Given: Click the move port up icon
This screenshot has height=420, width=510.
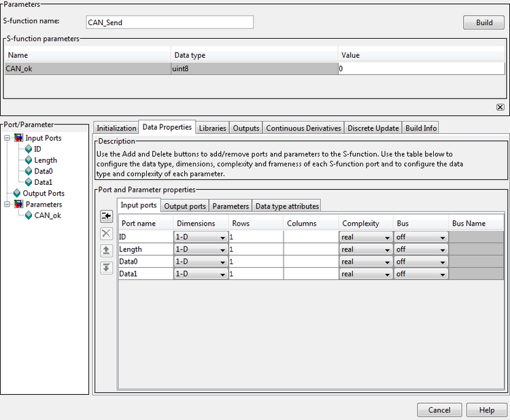Looking at the screenshot, I should pyautogui.click(x=106, y=250).
